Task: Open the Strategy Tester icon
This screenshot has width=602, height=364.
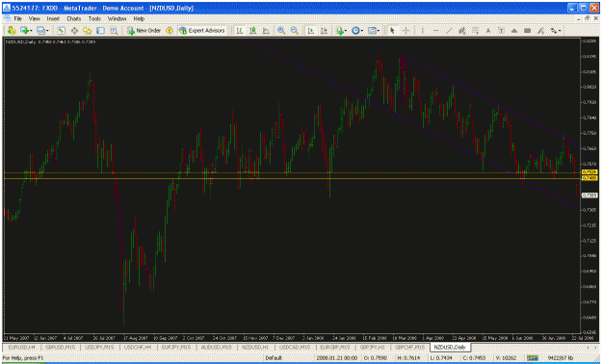Action: (x=114, y=31)
